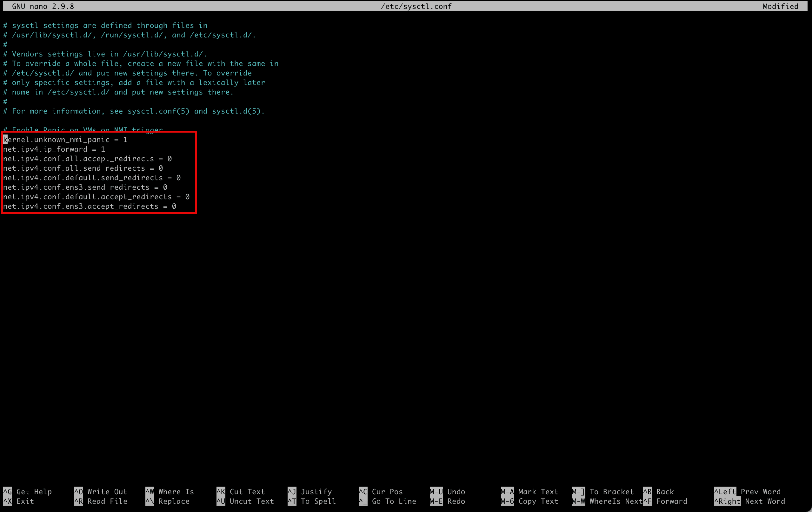Screen dimensions: 812x512
Task: Click the M-6 Copy Text shortcut
Action: 530,501
